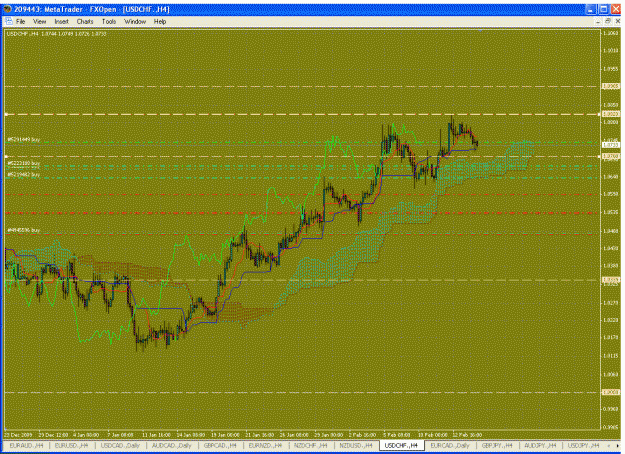The height and width of the screenshot is (454, 625).
Task: Open the Tools menu
Action: 109,22
